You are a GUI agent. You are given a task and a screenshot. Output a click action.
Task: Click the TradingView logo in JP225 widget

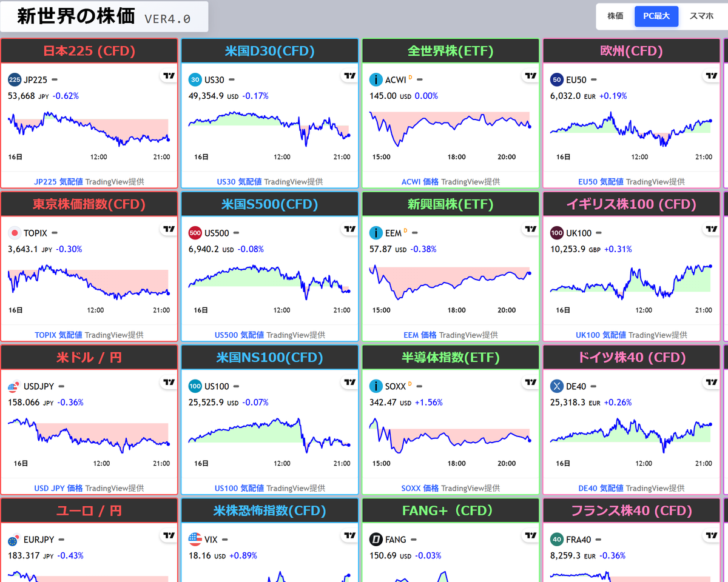[169, 76]
